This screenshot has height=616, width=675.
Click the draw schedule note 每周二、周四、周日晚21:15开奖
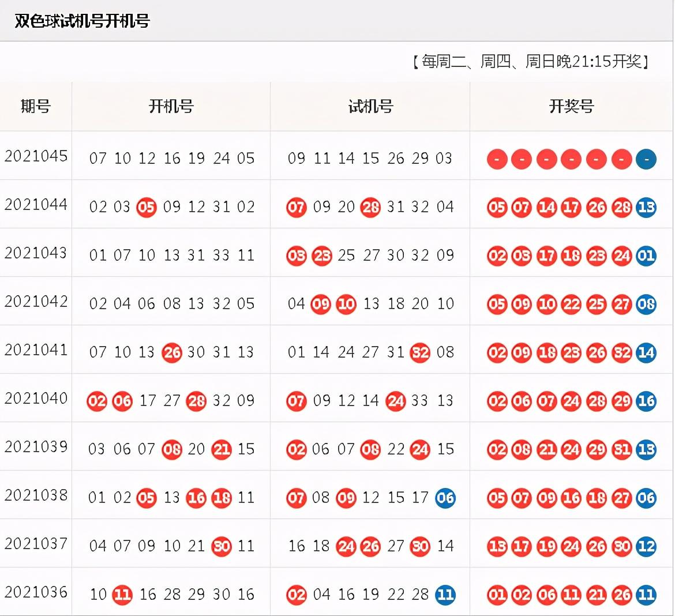tap(531, 62)
